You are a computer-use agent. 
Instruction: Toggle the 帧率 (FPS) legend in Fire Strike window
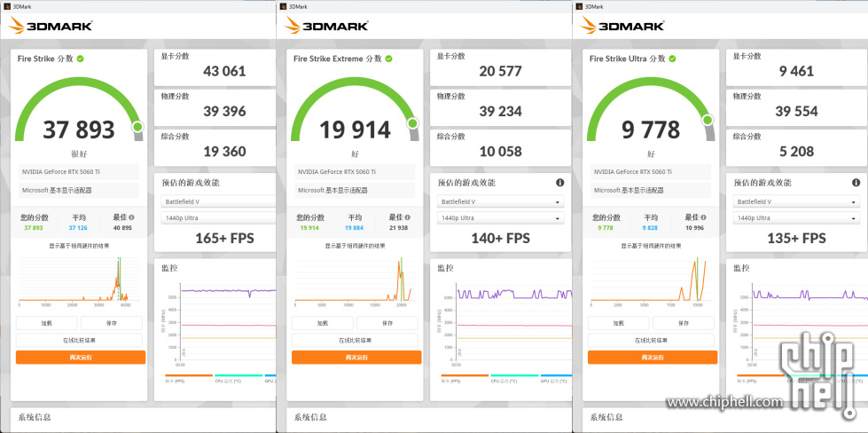(x=189, y=379)
